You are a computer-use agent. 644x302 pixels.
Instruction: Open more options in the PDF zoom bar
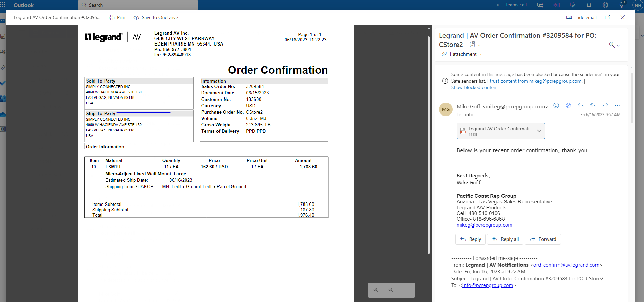coord(406,290)
